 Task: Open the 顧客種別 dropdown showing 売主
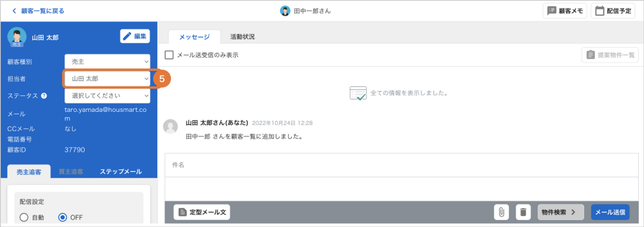pyautogui.click(x=107, y=61)
